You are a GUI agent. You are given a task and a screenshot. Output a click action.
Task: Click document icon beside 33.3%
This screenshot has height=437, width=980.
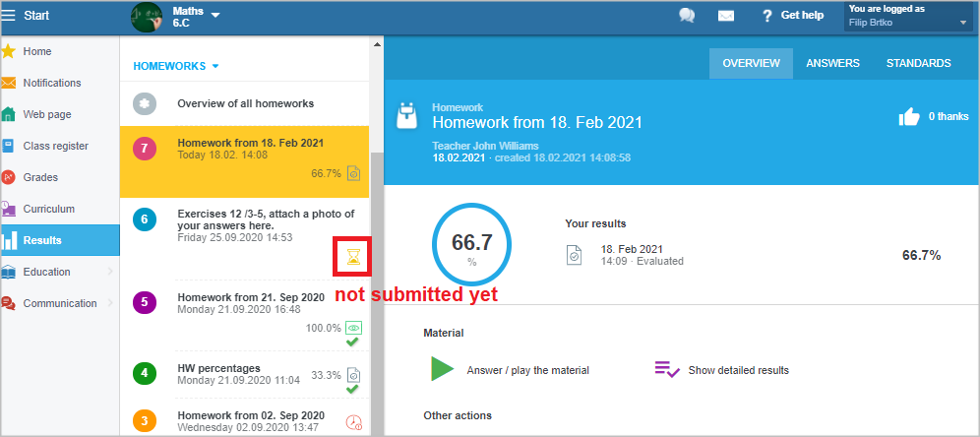click(354, 375)
